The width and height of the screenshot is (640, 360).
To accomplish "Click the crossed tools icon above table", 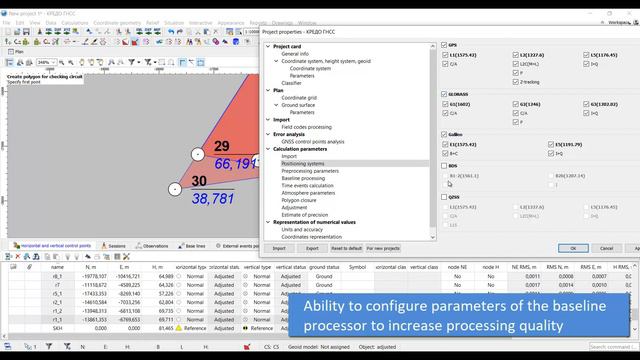I will [126, 256].
